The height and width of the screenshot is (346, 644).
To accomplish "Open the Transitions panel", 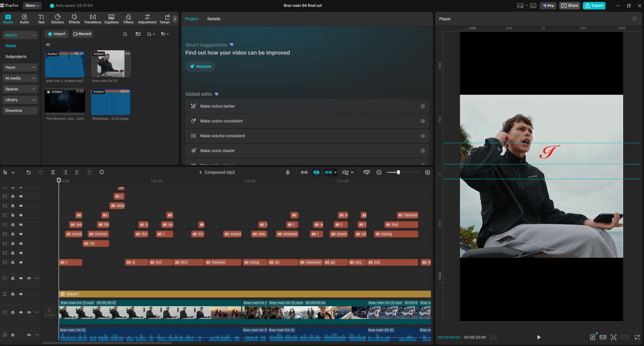I will point(93,19).
